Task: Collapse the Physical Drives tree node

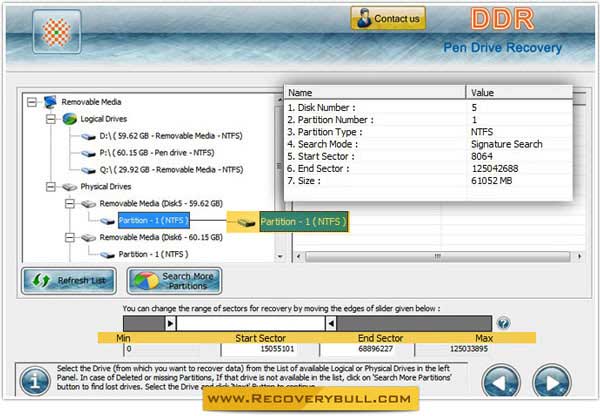Action: pos(51,186)
